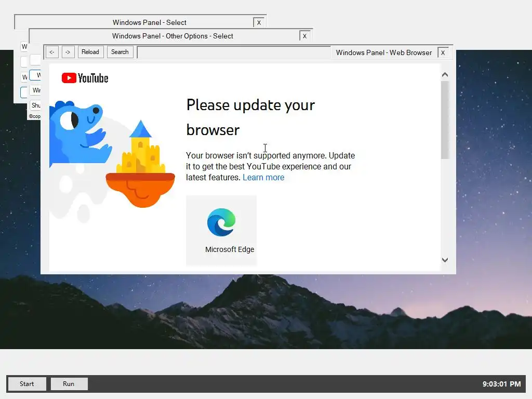
Task: Click the Windows Panel - Other Options - Select title
Action: tap(172, 36)
